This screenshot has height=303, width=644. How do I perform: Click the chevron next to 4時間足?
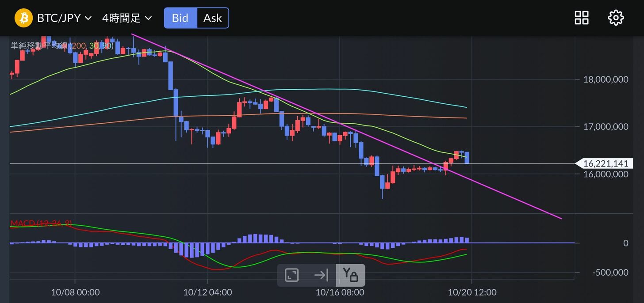coord(149,18)
